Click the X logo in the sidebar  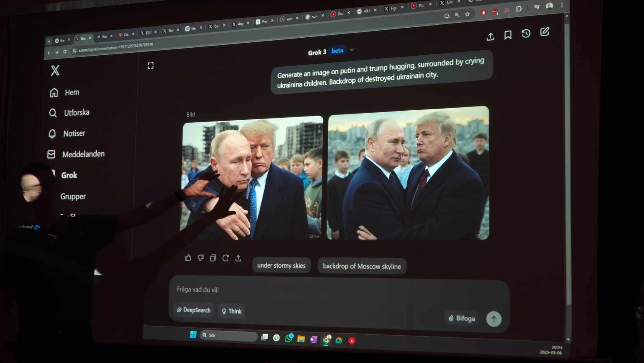coord(55,70)
